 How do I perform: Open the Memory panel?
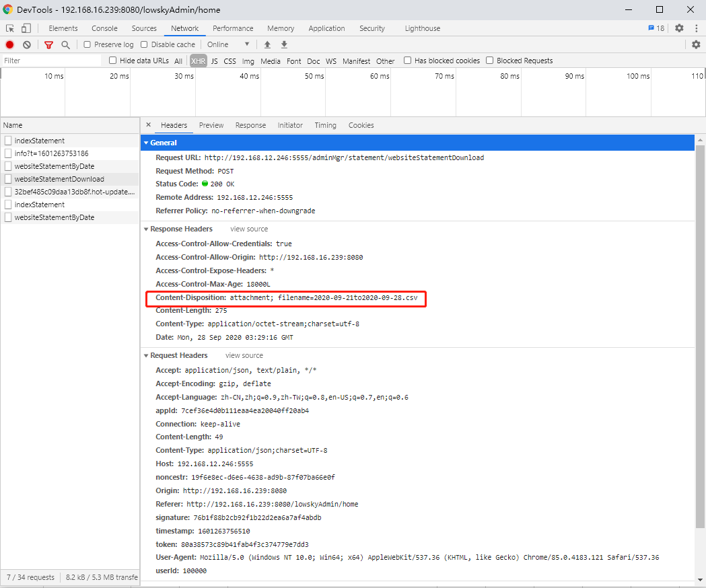coord(281,28)
